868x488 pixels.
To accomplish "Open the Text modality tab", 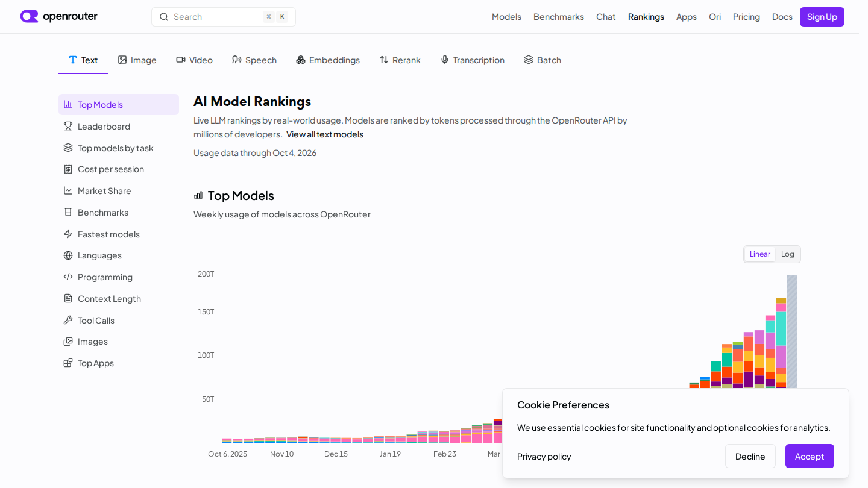I will pos(83,60).
